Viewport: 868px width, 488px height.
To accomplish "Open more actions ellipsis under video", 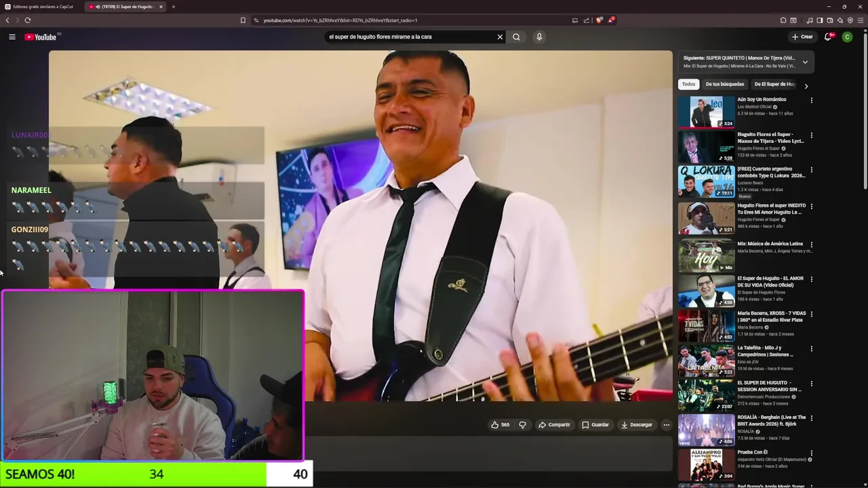I will 667,425.
